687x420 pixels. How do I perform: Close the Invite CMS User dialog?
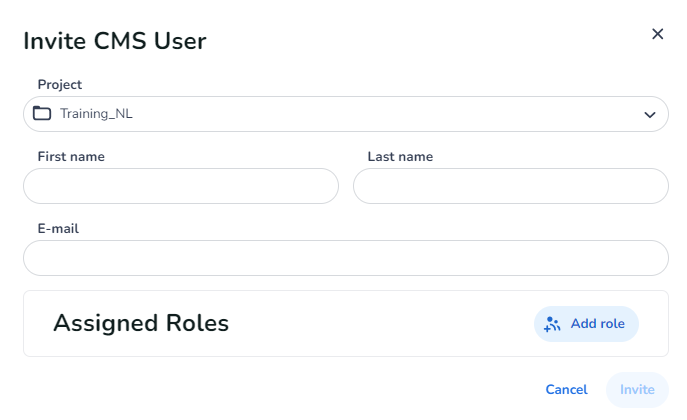coord(657,34)
